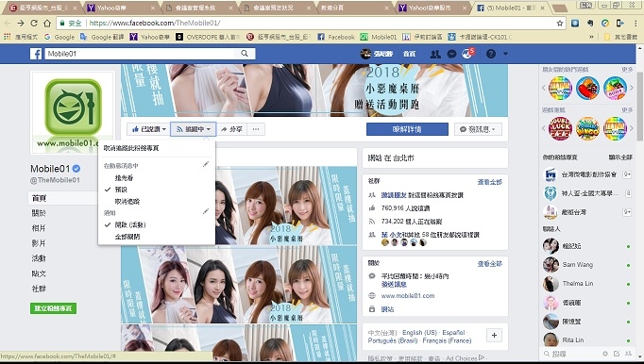The width and height of the screenshot is (644, 364).
Task: Open the Photos item in page sidebar
Action: coord(39,228)
